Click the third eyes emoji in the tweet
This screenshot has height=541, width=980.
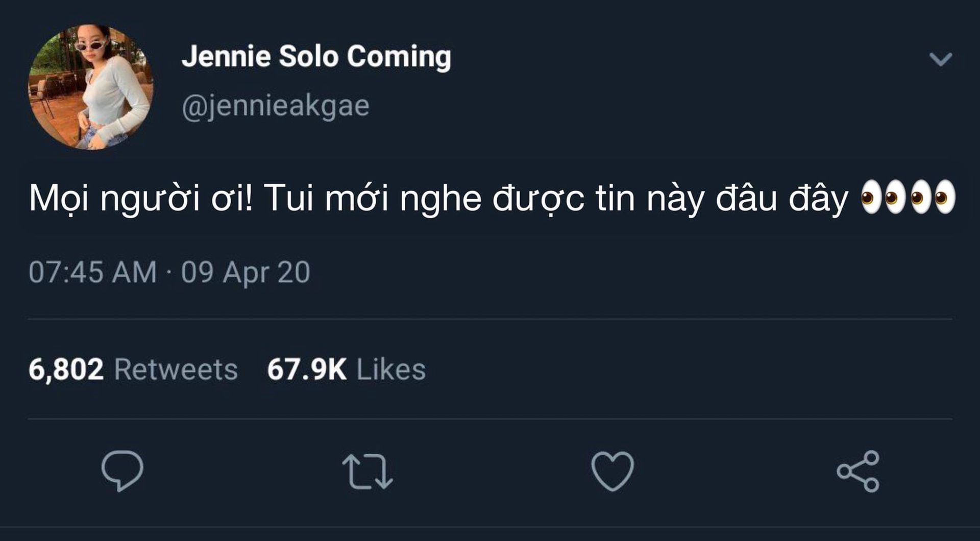point(920,197)
